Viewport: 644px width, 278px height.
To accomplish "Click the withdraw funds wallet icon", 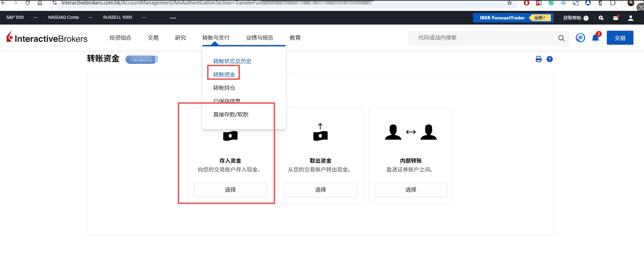I will tap(320, 132).
